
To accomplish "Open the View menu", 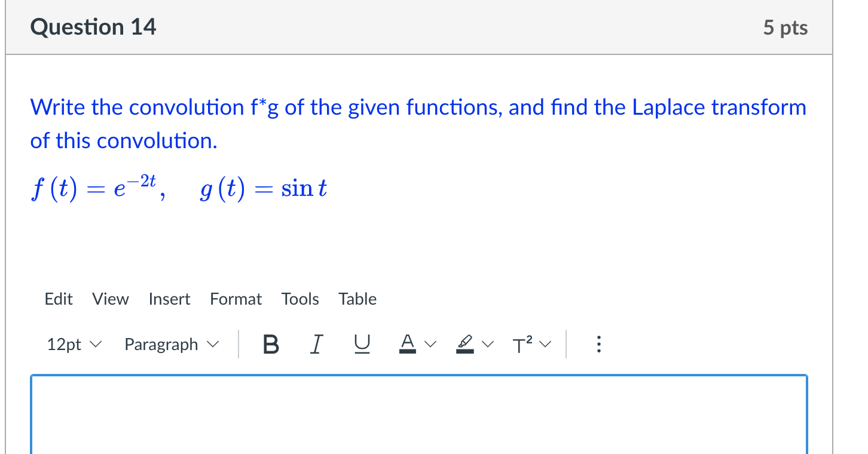I will (x=110, y=299).
